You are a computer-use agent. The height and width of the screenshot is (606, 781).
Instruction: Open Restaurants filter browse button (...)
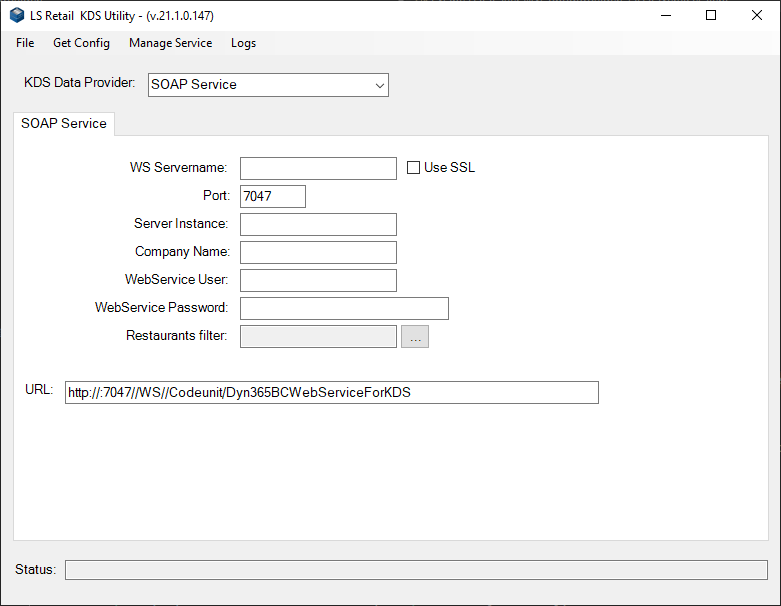pyautogui.click(x=415, y=336)
